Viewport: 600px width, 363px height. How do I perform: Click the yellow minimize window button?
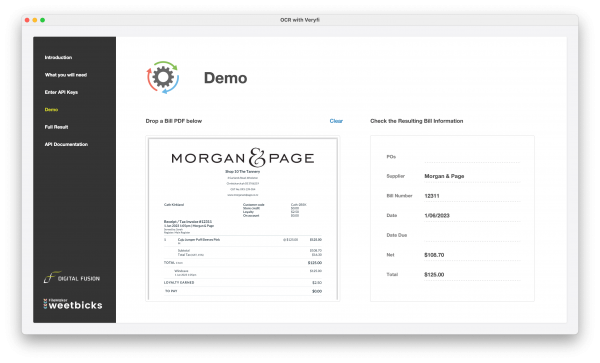point(35,20)
